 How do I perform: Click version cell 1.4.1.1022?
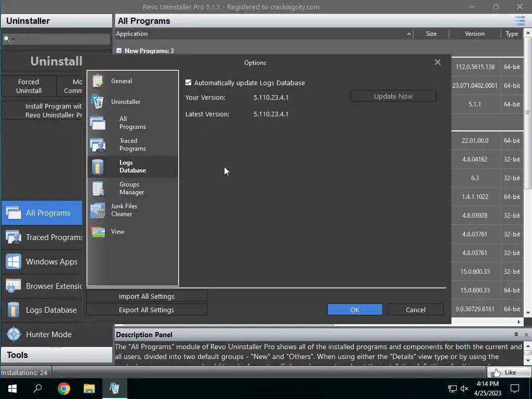click(x=475, y=197)
